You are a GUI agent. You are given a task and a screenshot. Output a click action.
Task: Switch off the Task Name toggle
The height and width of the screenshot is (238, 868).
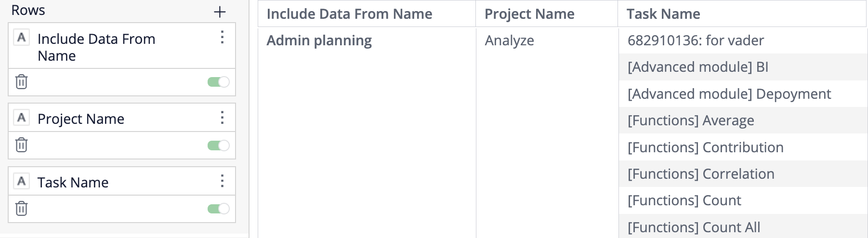pos(218,209)
